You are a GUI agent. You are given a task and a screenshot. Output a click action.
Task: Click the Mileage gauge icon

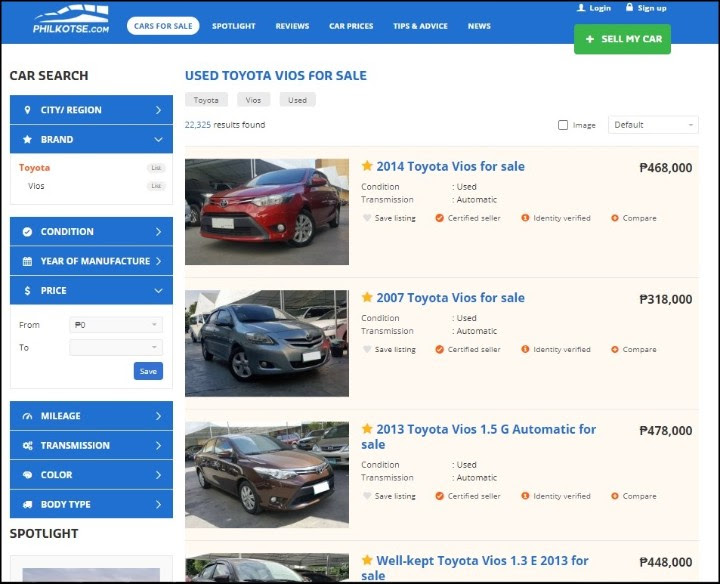point(28,416)
